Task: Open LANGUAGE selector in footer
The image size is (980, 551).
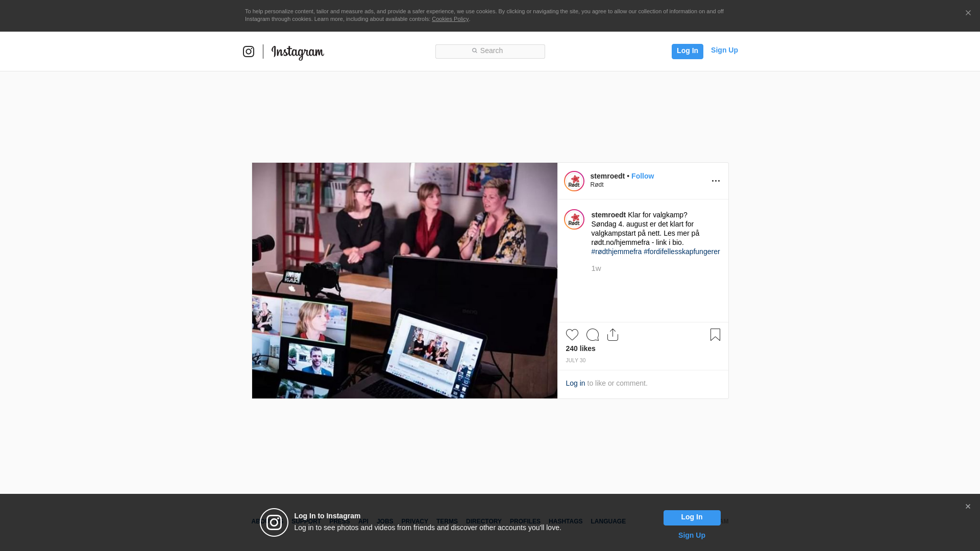Action: click(608, 521)
